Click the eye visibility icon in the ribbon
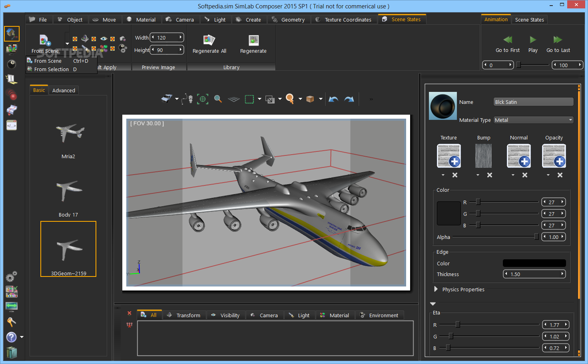588x364 pixels. 104,39
